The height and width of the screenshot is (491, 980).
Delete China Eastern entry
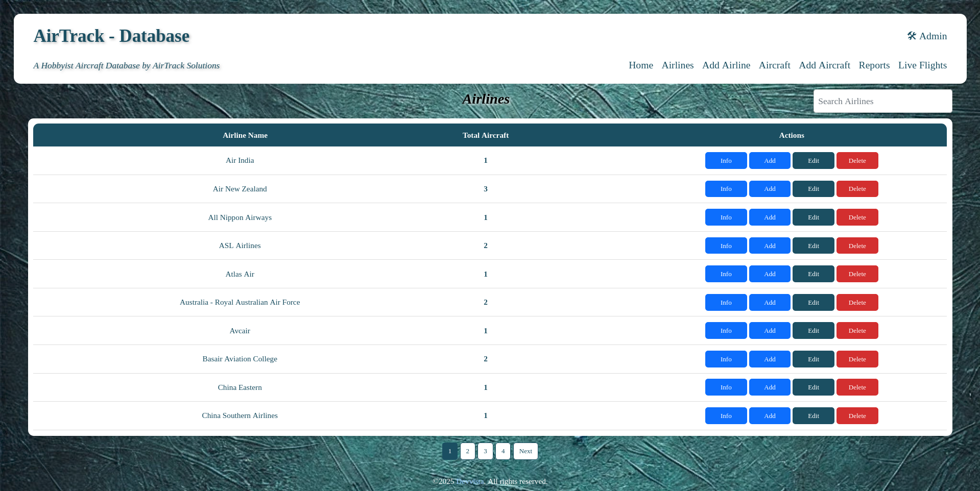[x=857, y=387]
